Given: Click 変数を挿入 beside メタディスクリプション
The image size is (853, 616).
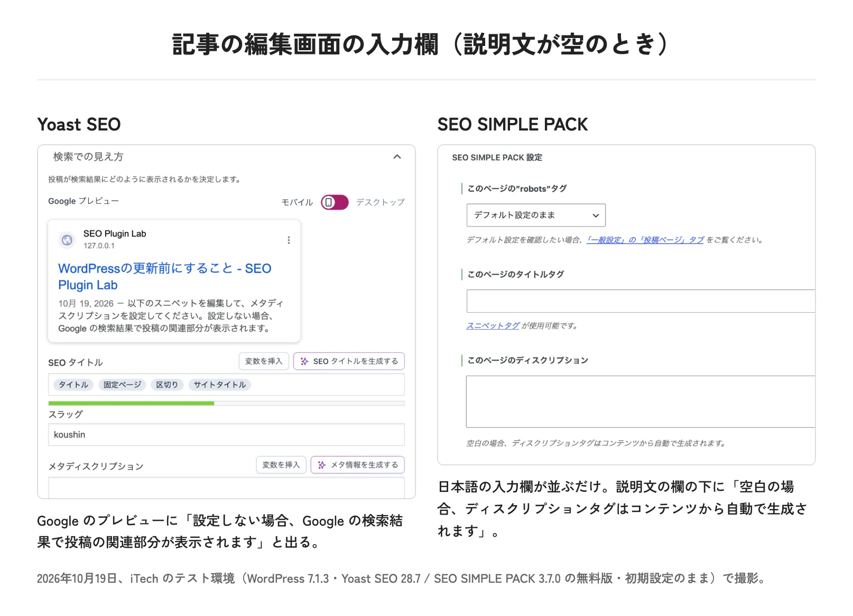Looking at the screenshot, I should point(281,465).
